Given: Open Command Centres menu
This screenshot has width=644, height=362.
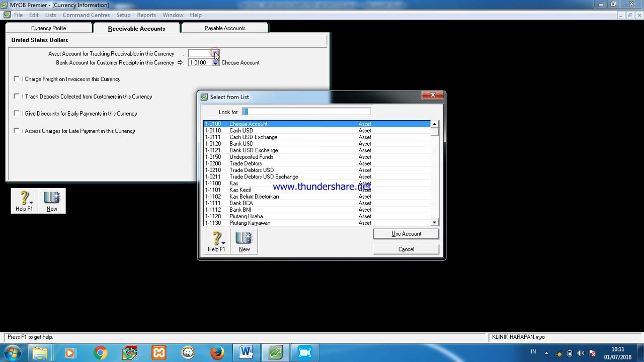Looking at the screenshot, I should (86, 15).
